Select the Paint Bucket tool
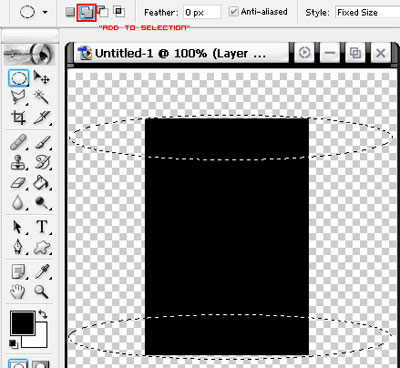 pos(42,183)
